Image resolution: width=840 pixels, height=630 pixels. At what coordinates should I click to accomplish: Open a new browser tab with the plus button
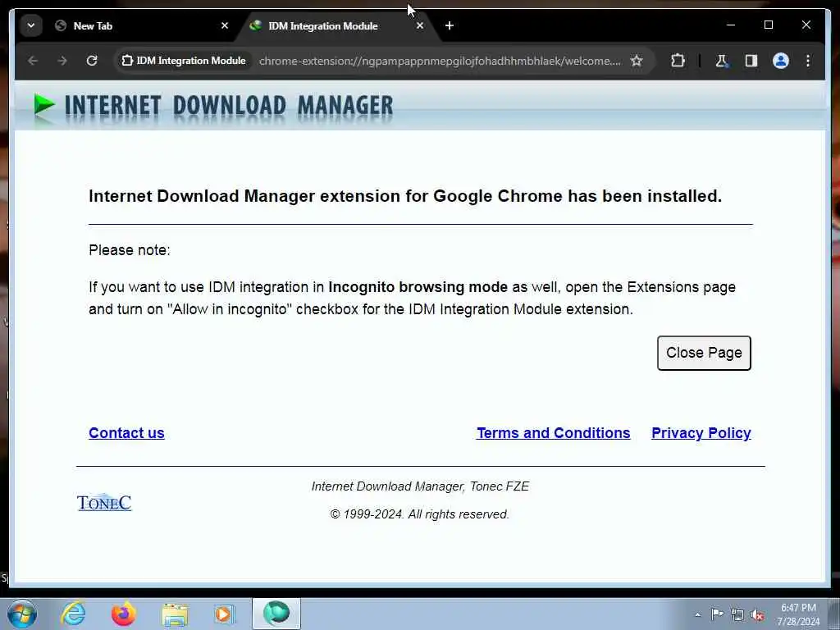click(450, 25)
